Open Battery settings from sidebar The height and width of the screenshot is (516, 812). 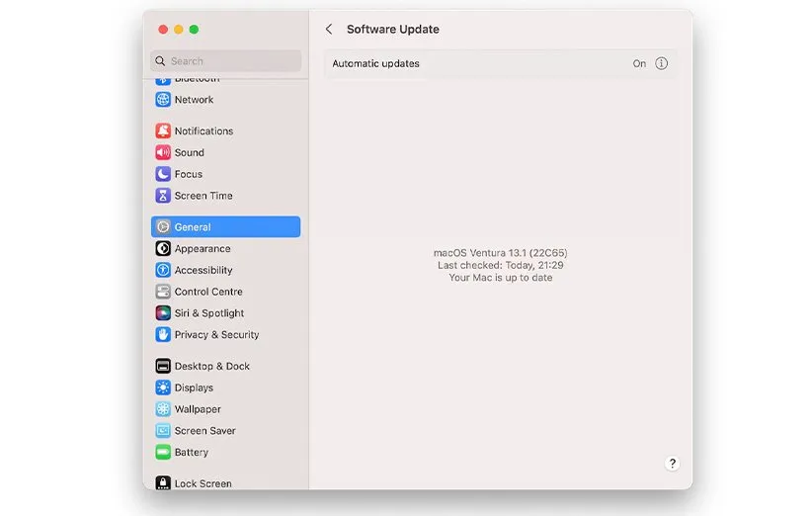tap(192, 453)
